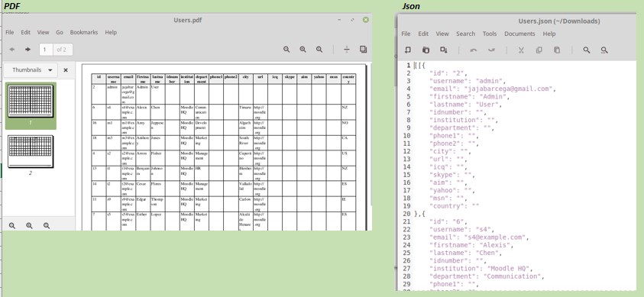Click the cut scissors icon
Viewport: 644px width, 297px height.
(521, 50)
